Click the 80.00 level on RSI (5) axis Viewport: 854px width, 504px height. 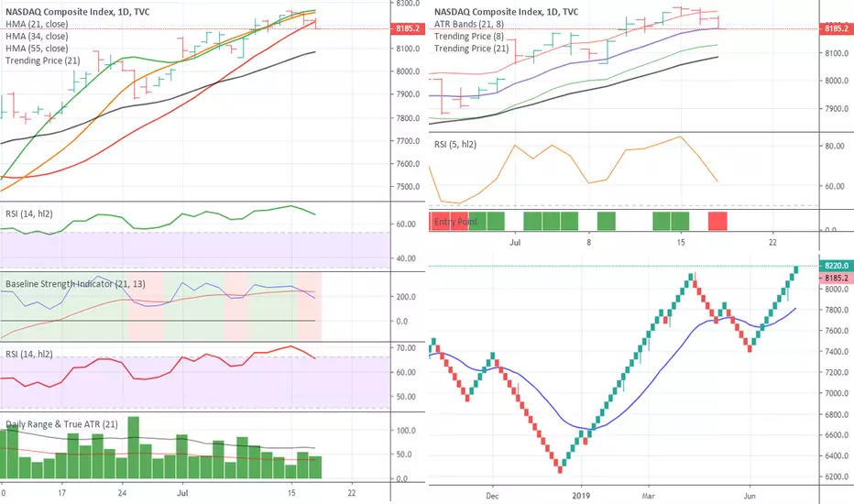coord(835,146)
